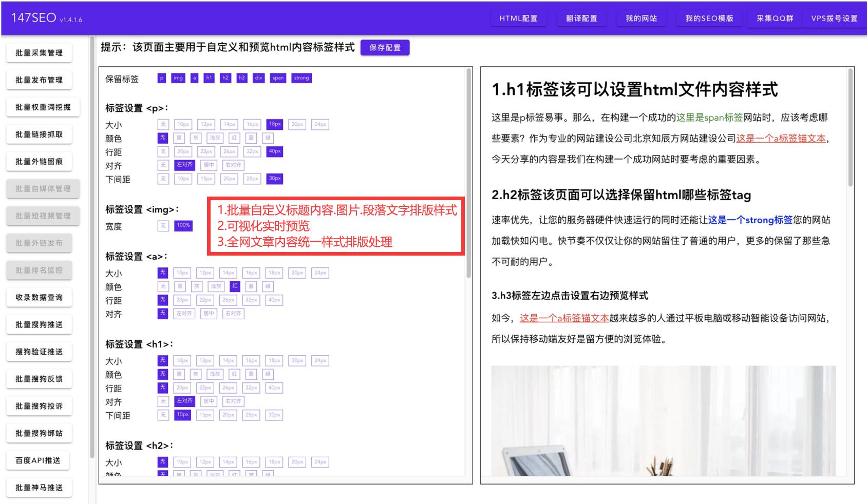This screenshot has height=504, width=867.
Task: Select 红 color for the a tag
Action: pyautogui.click(x=234, y=286)
